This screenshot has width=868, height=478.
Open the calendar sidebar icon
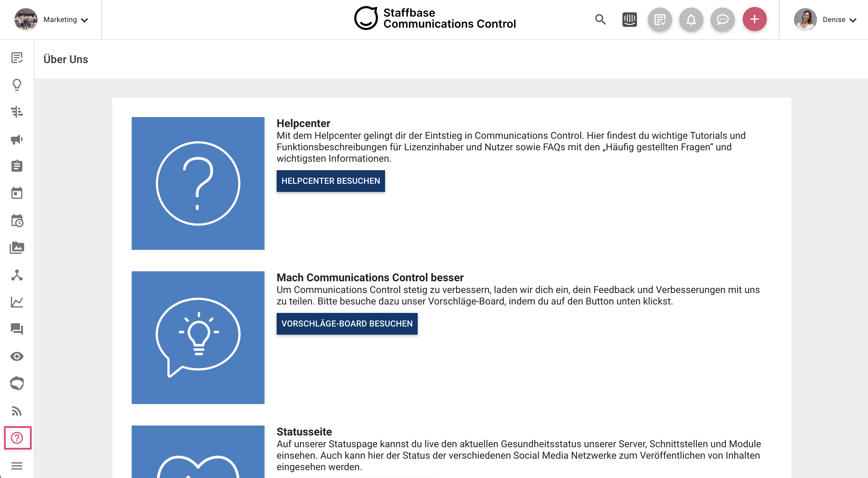coord(17,193)
